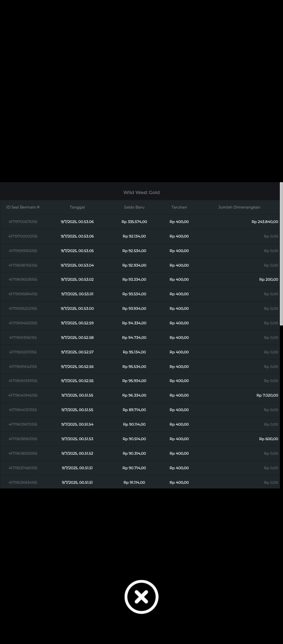
Task: Open session ID 41719636834155
Action: click(23, 483)
